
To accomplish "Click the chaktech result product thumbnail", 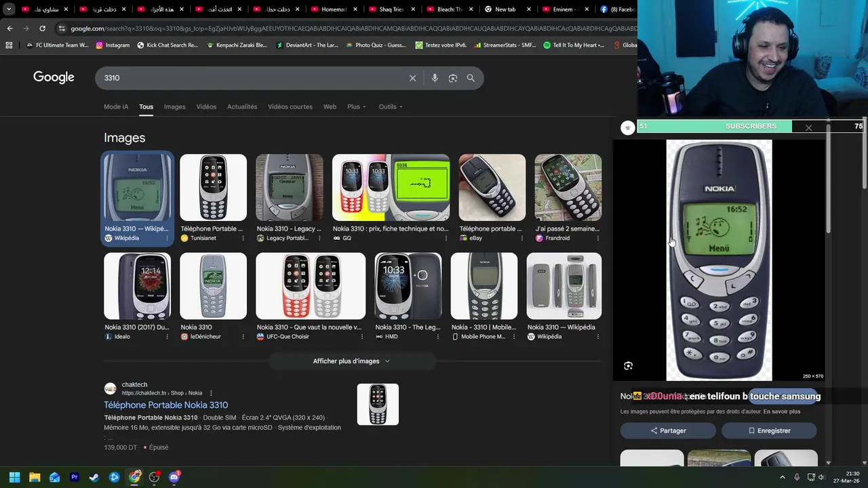I will tap(378, 405).
